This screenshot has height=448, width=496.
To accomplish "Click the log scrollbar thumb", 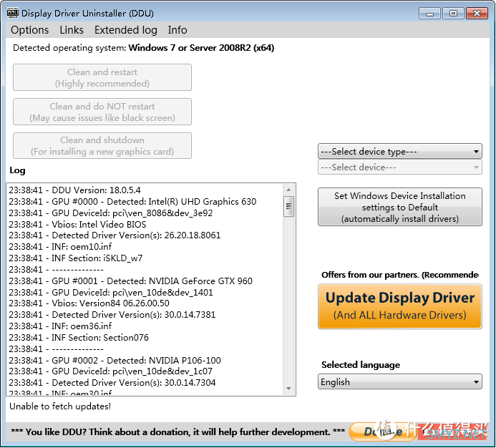I will click(x=288, y=206).
